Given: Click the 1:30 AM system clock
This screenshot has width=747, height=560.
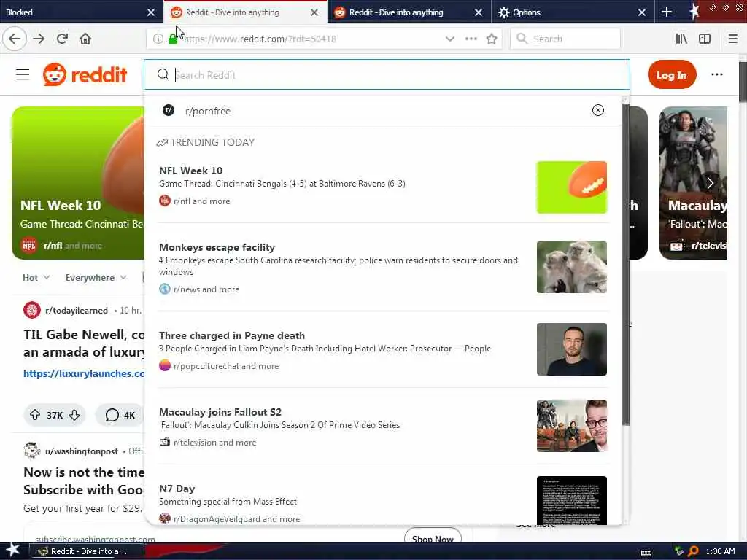Looking at the screenshot, I should click(x=720, y=551).
